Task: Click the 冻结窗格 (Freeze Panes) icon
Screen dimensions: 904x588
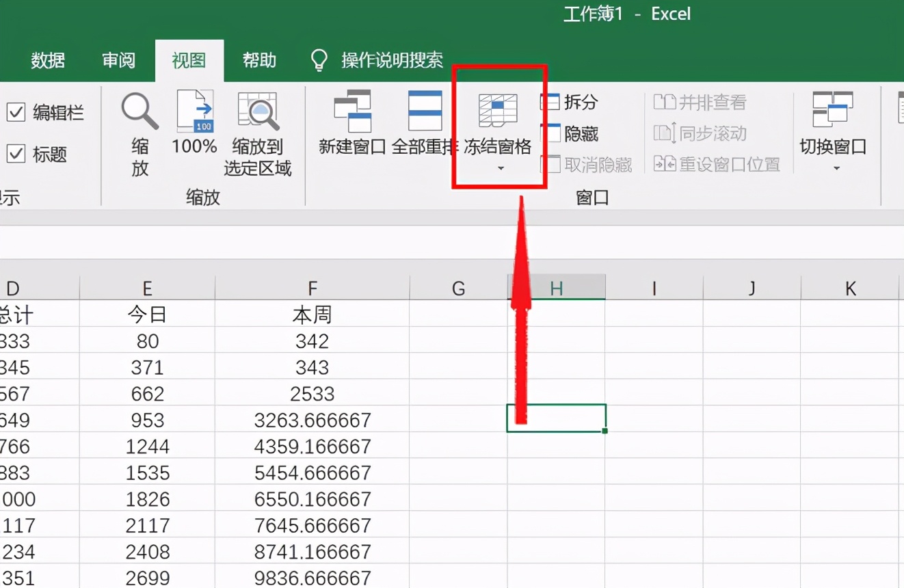Action: [500, 111]
